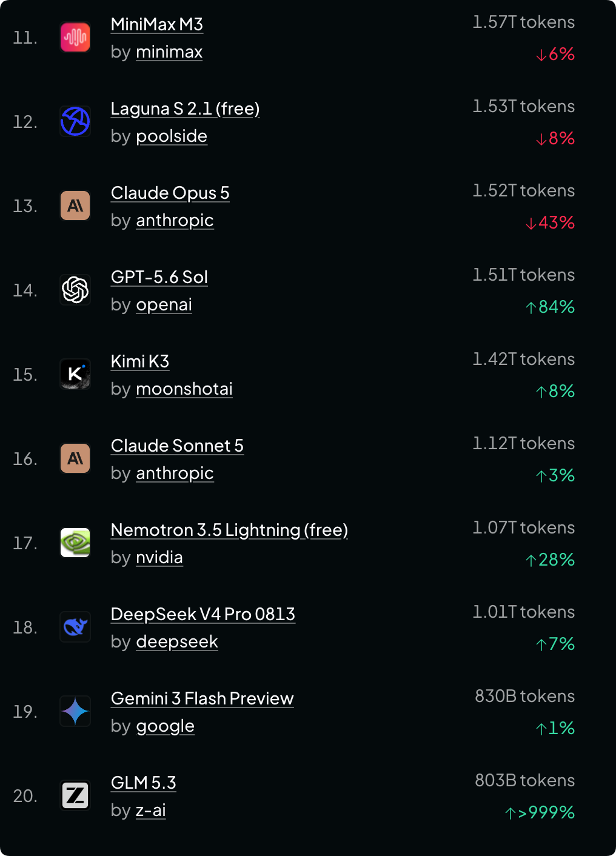Viewport: 616px width, 856px height.
Task: Open the Claude Opus 5 model link
Action: [170, 193]
